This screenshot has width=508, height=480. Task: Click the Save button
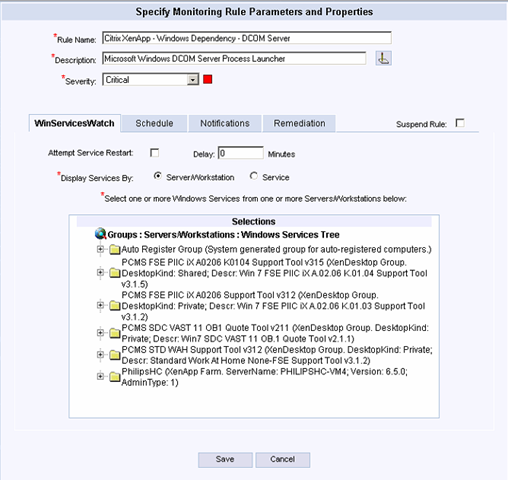[225, 460]
